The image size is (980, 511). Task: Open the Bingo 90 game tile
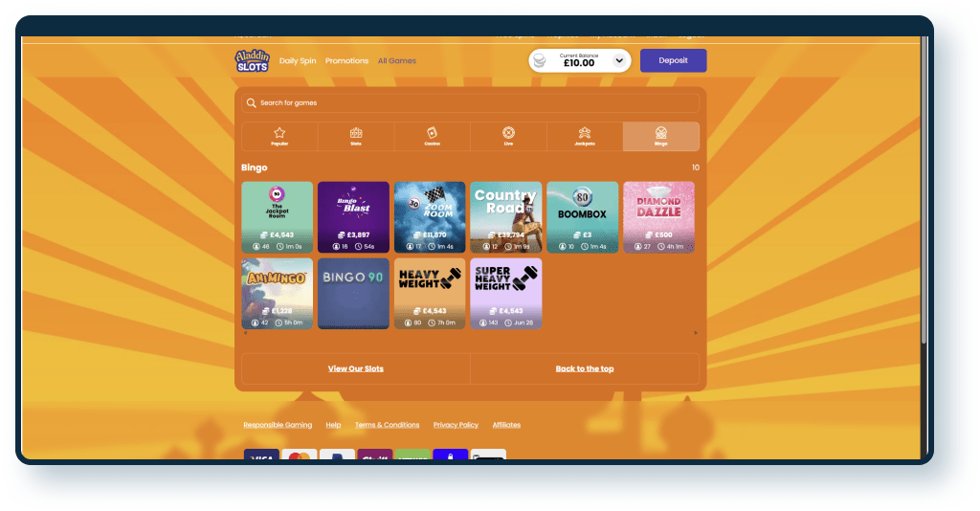click(x=353, y=294)
